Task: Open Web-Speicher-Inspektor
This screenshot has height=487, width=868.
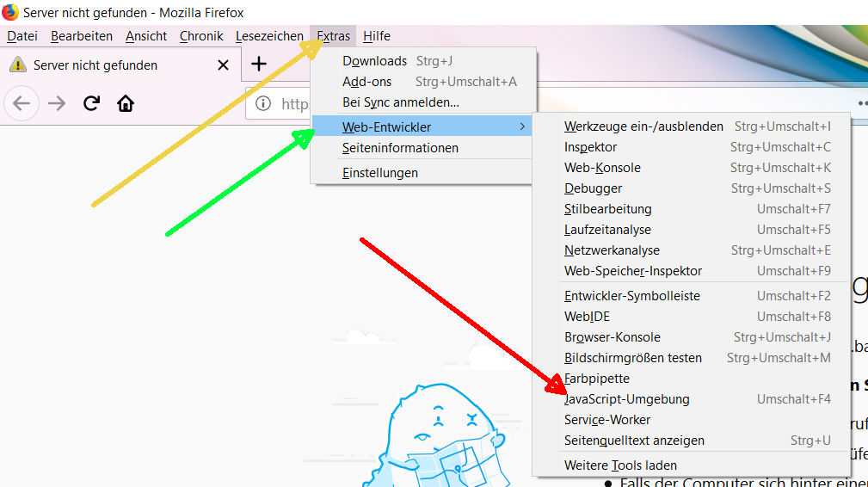Action: (x=692, y=271)
